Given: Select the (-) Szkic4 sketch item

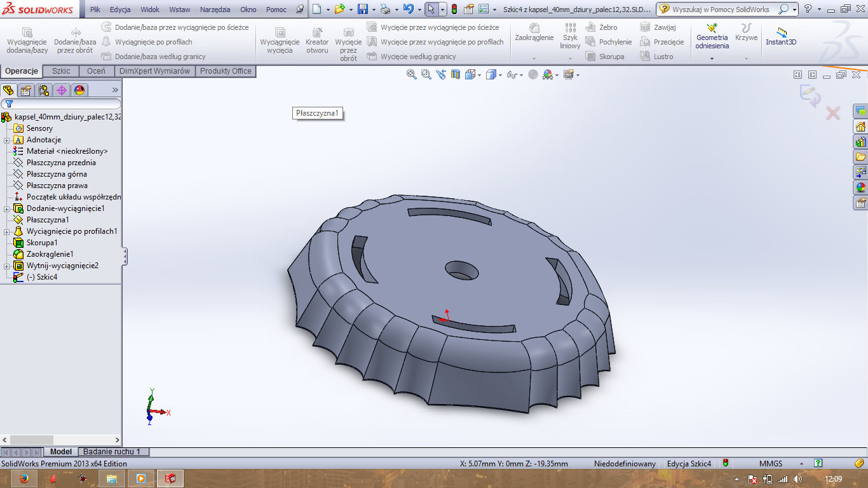Looking at the screenshot, I should click(42, 277).
